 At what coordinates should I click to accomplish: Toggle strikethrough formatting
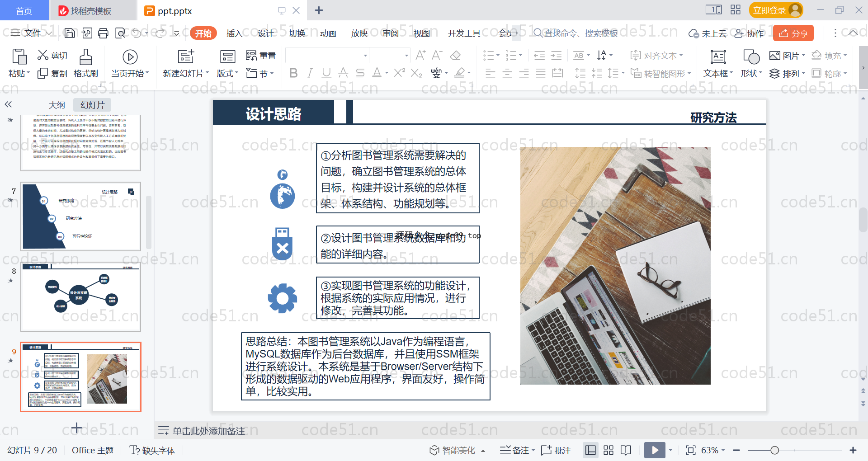(x=360, y=73)
